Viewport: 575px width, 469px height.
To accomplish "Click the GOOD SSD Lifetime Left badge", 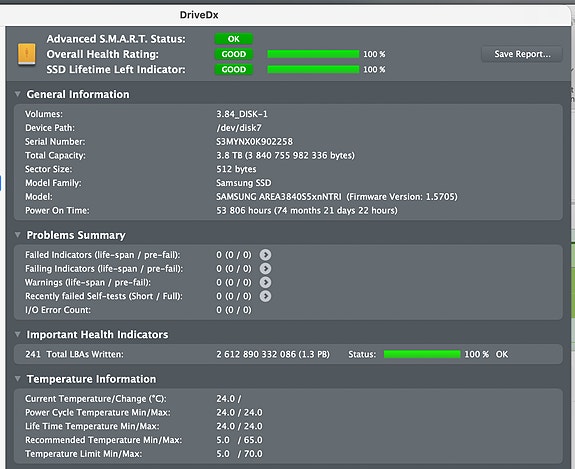I will click(x=234, y=69).
